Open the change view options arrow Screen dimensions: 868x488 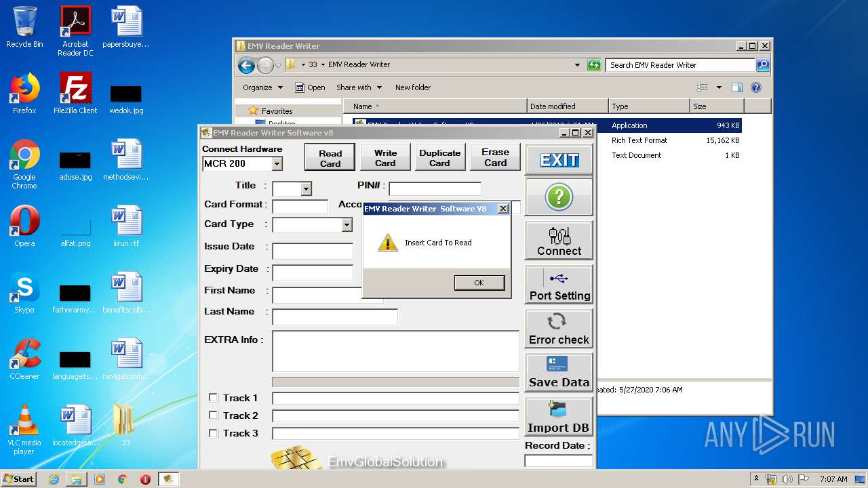(x=719, y=87)
